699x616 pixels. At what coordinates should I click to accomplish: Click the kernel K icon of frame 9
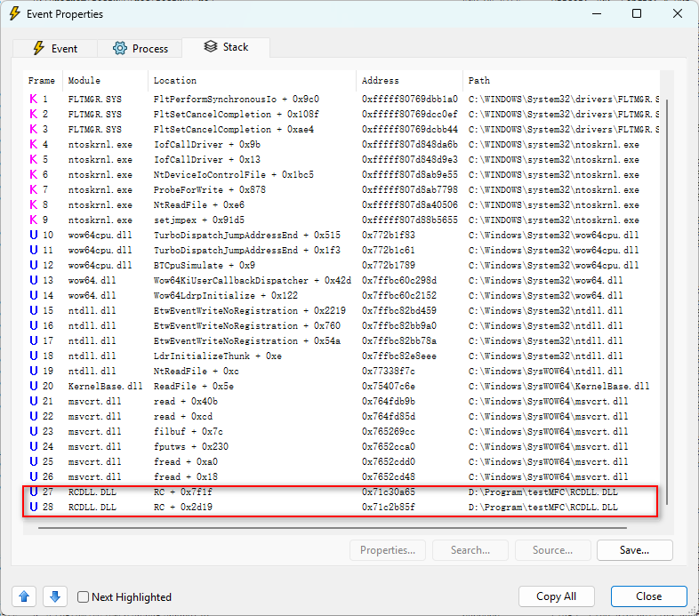(34, 220)
